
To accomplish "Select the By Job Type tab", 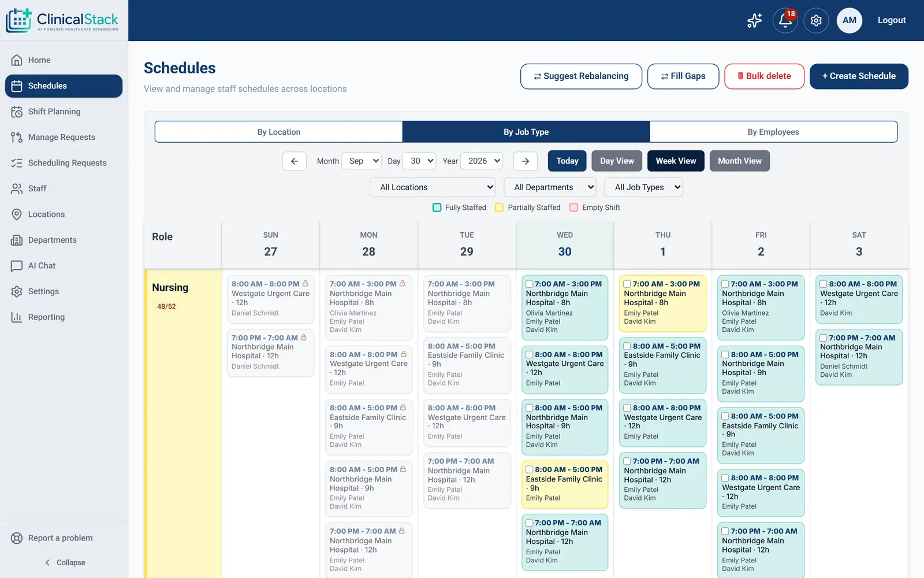I will (526, 132).
